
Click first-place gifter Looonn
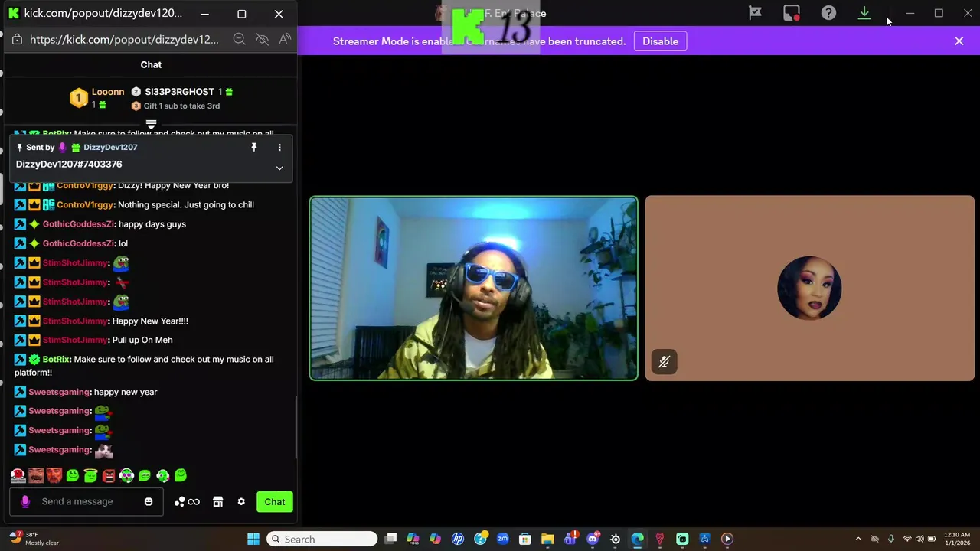(x=108, y=91)
